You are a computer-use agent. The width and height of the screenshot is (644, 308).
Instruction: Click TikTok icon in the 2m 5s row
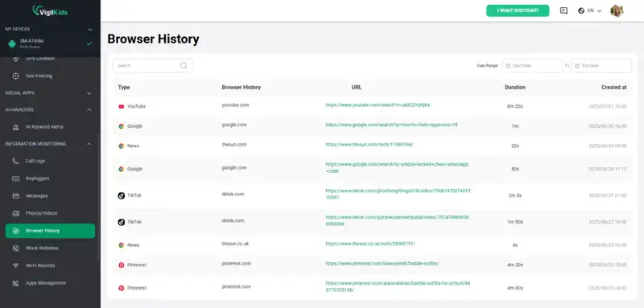coord(122,195)
